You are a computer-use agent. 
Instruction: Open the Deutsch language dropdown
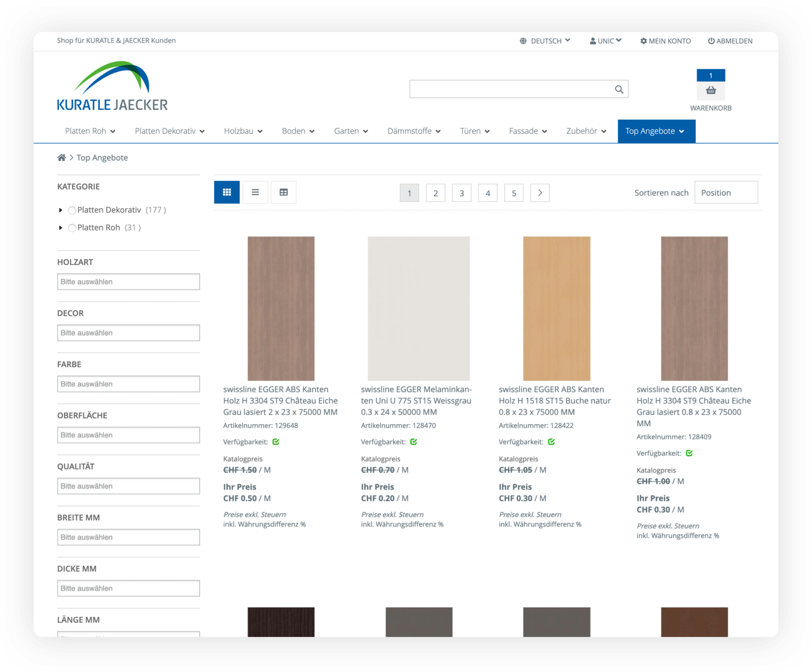pos(551,41)
